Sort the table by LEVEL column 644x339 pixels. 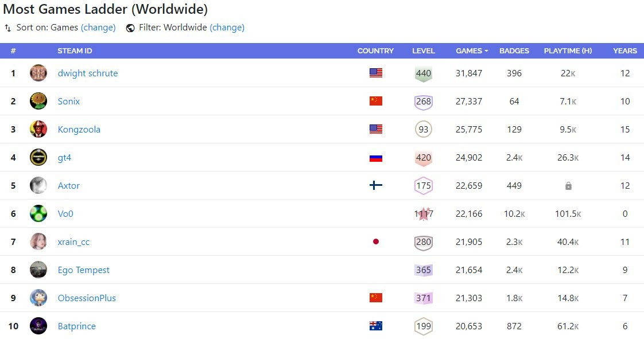tap(424, 51)
